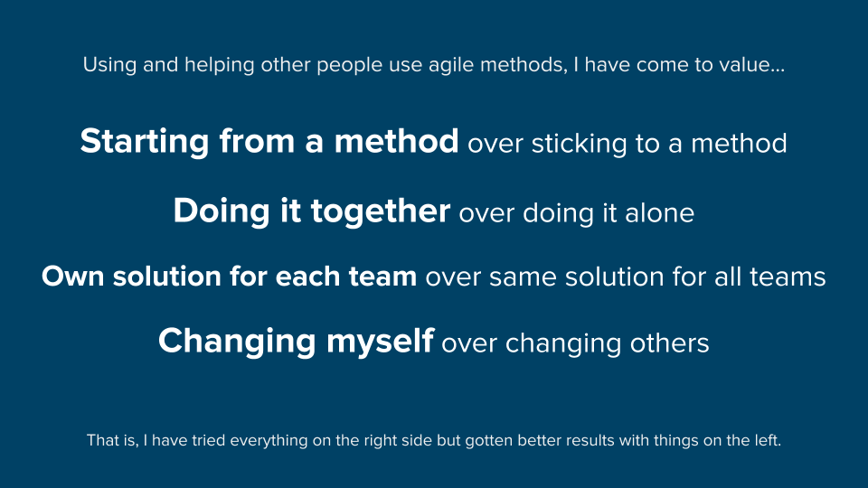Click the bold word "together"
This screenshot has width=868, height=488.
tap(380, 212)
